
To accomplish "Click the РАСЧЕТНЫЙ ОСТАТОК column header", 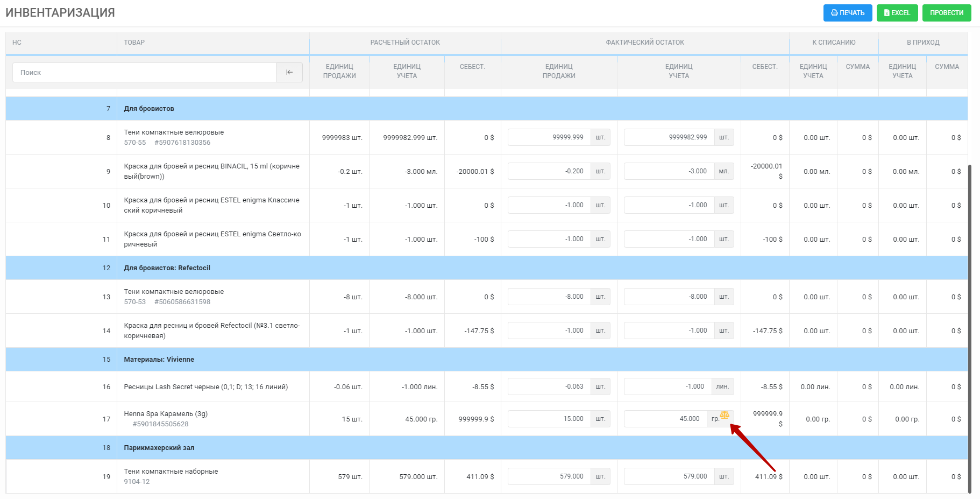I will pyautogui.click(x=405, y=43).
